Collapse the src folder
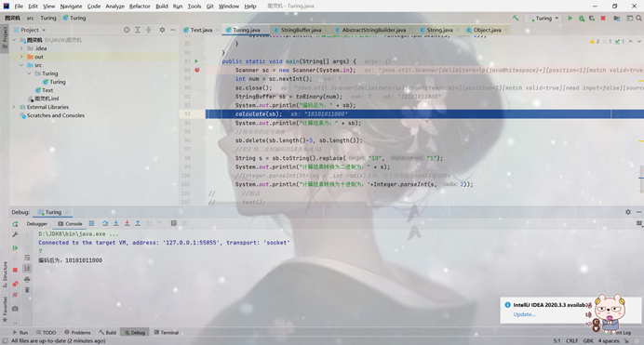This screenshot has height=345, width=644. 21,65
